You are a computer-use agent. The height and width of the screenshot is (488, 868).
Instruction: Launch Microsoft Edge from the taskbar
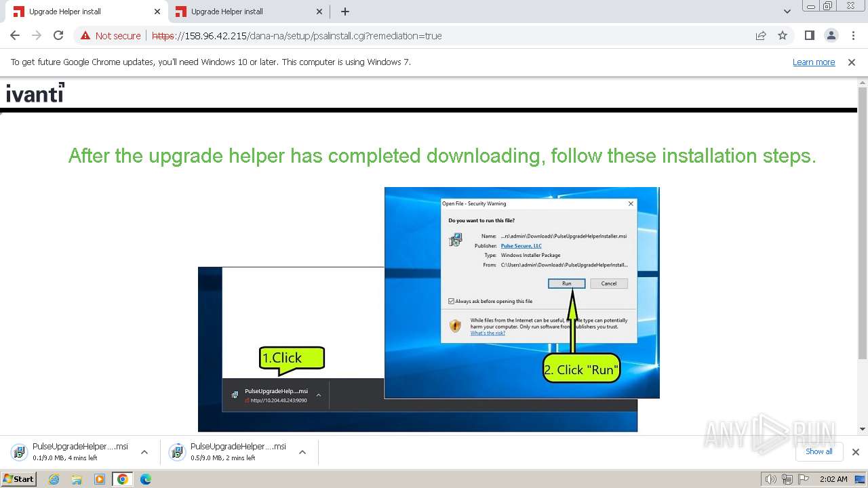tap(146, 479)
